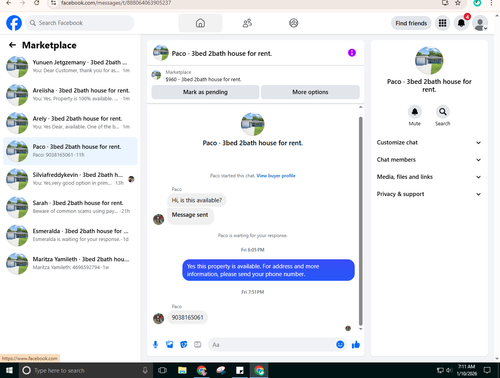The image size is (500, 378).
Task: Click the purple conversation info icon
Action: tap(352, 53)
